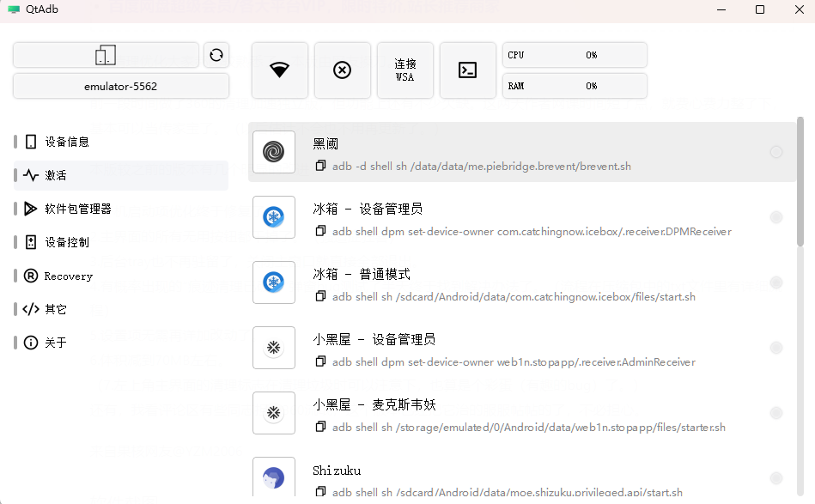
Task: Copy the 黑阈 brevent.sh command
Action: click(320, 166)
